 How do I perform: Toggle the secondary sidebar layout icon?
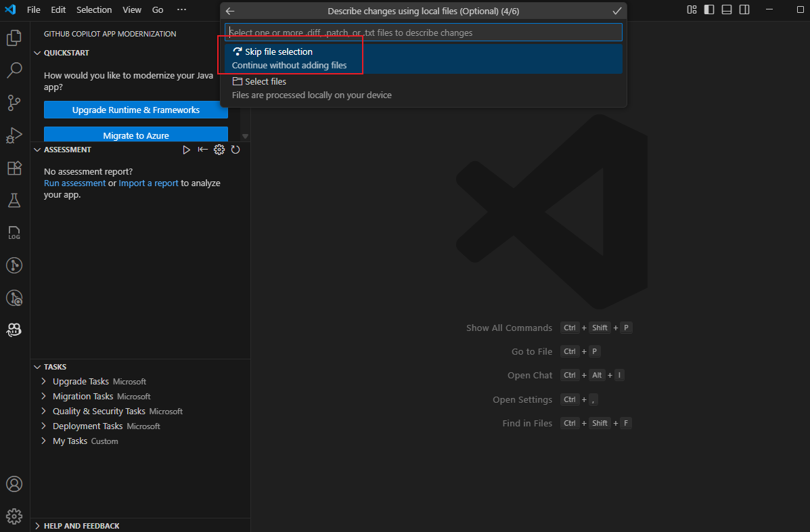pos(744,10)
